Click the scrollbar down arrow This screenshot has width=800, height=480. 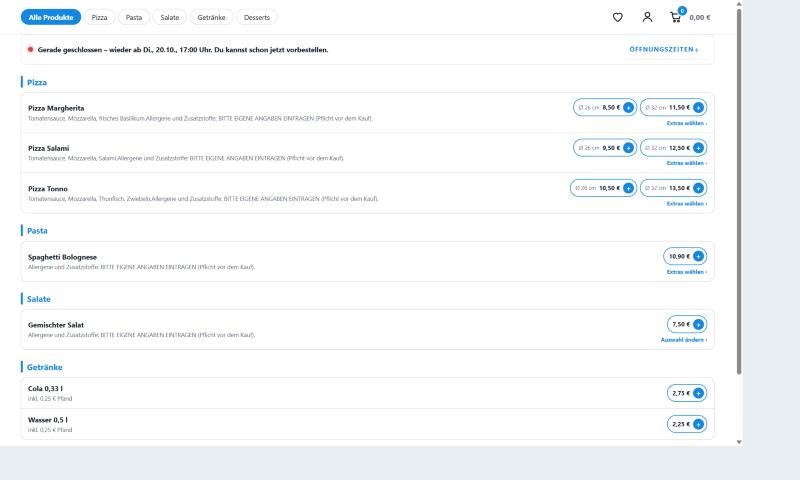(739, 442)
